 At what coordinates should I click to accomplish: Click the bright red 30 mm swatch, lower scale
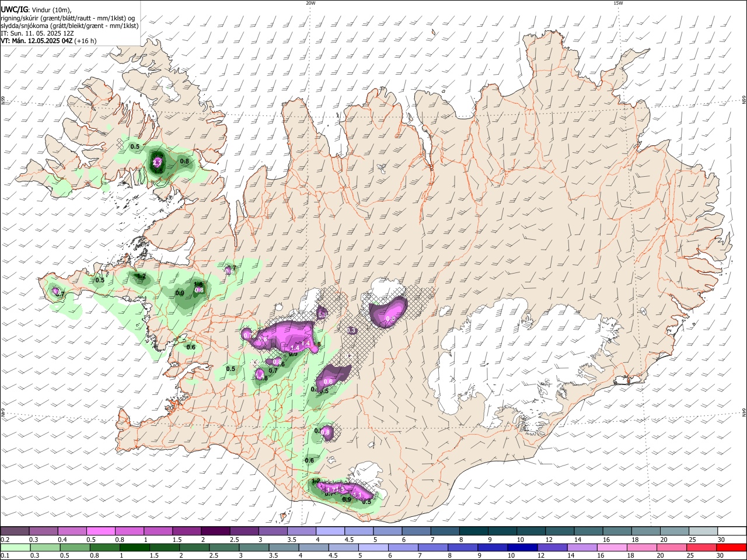pos(732,547)
